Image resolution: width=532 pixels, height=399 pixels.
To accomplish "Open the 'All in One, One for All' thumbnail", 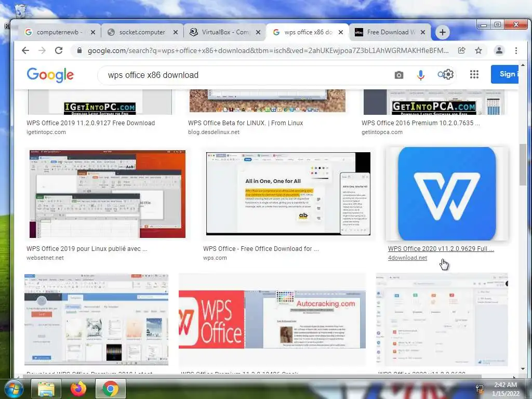I will pos(288,194).
